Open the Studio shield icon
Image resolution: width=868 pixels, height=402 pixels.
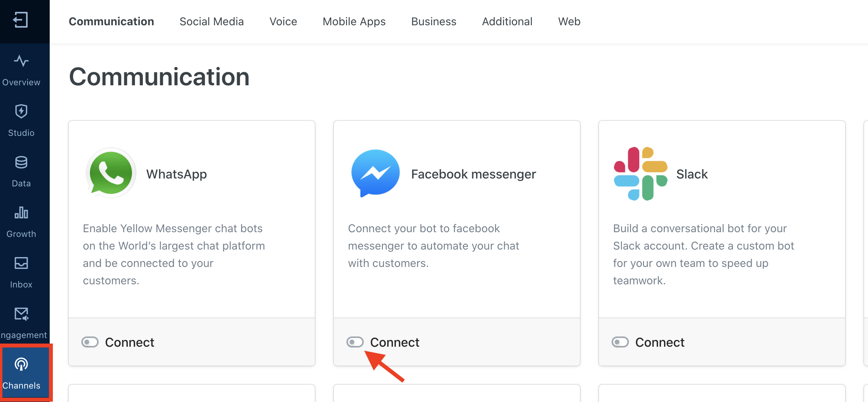pyautogui.click(x=21, y=111)
